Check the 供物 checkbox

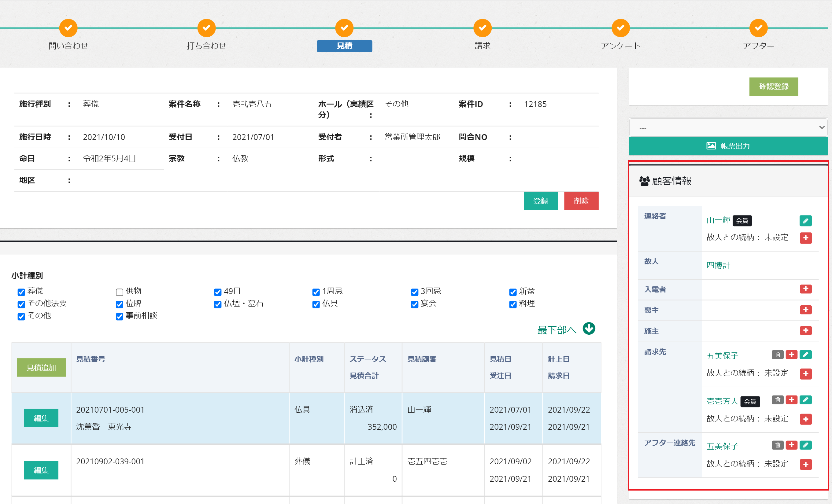click(119, 292)
